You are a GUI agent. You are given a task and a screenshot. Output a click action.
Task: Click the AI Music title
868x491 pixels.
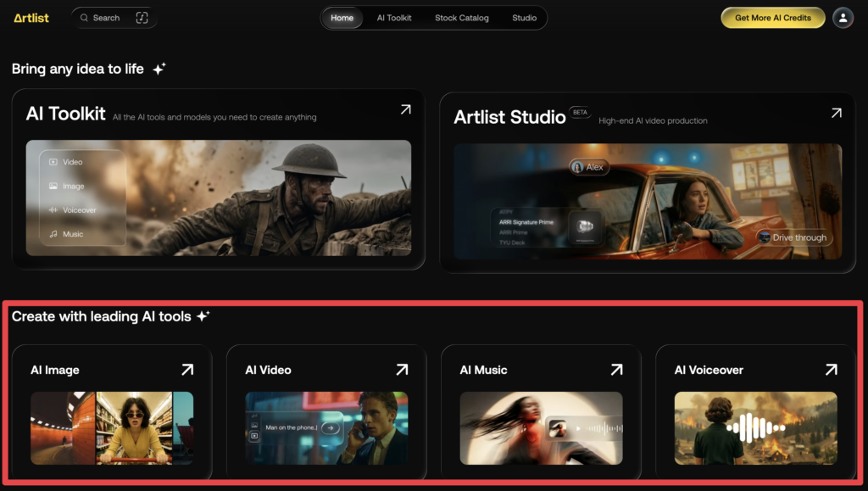click(x=483, y=371)
